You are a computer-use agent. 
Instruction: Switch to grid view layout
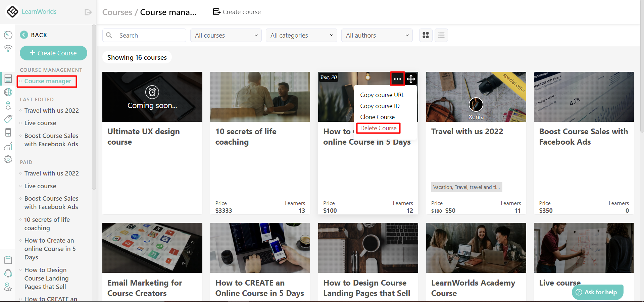tap(426, 35)
